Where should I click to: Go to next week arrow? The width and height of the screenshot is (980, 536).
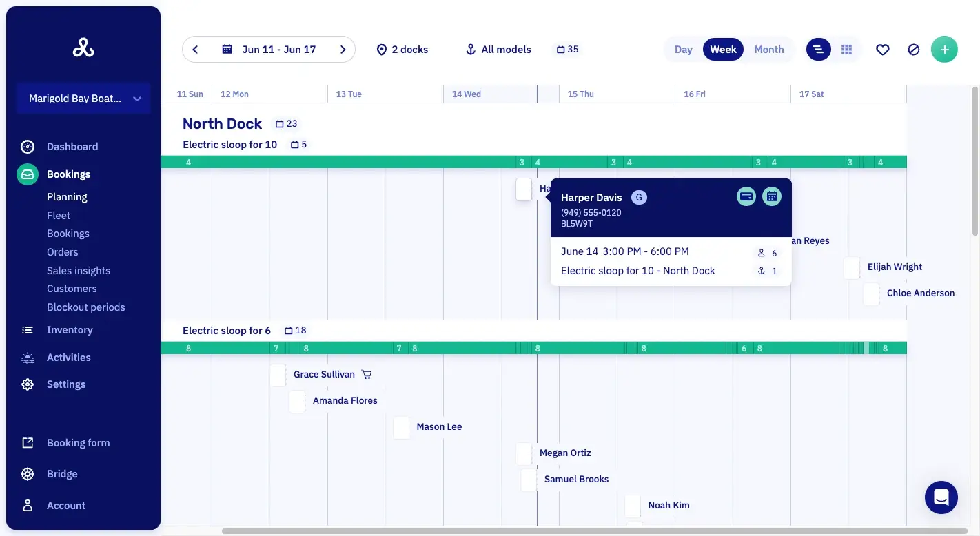click(343, 50)
